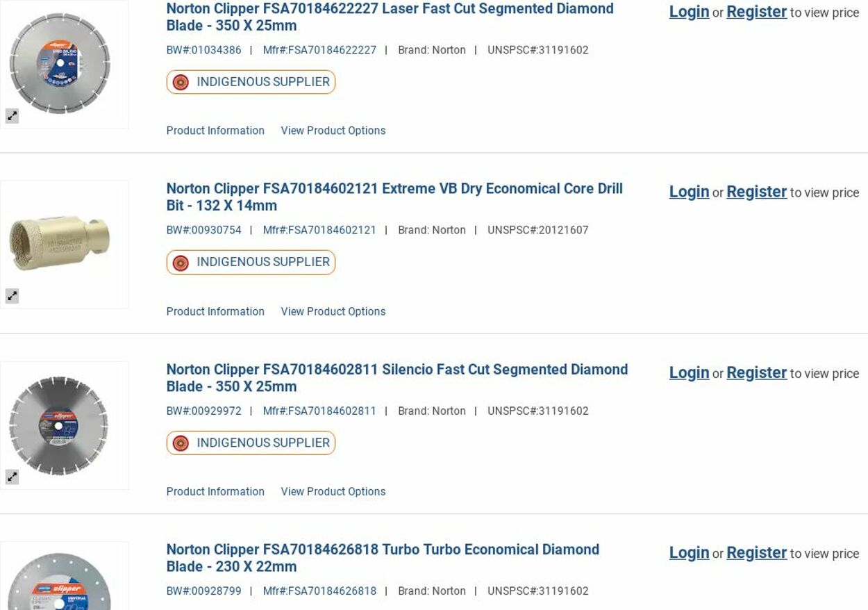Click Indigenous Supplier badge on Silencio blade
The image size is (868, 610).
pyautogui.click(x=251, y=443)
